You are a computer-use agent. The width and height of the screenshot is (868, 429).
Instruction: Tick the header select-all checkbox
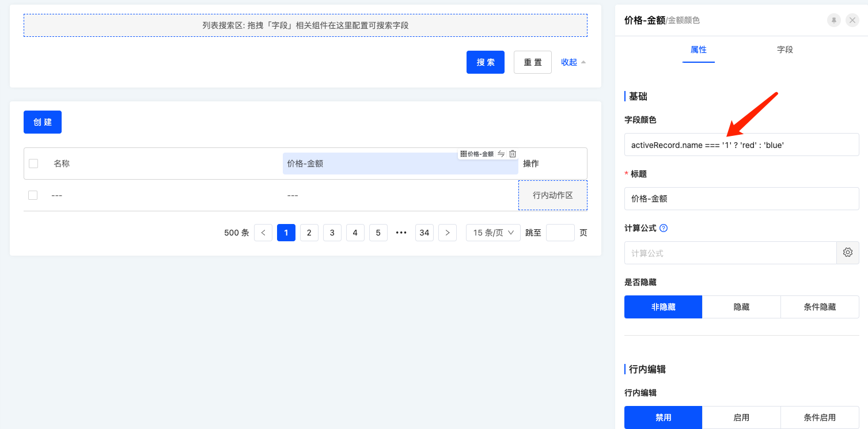tap(33, 164)
